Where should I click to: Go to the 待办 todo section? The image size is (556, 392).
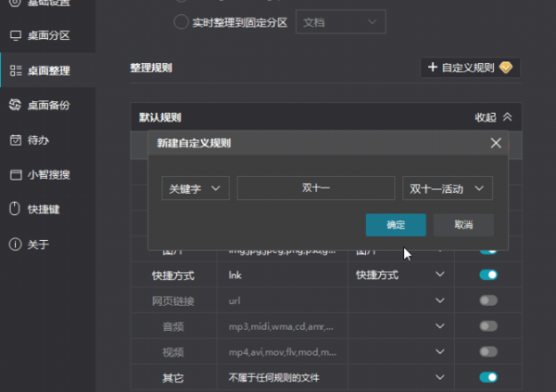point(40,140)
